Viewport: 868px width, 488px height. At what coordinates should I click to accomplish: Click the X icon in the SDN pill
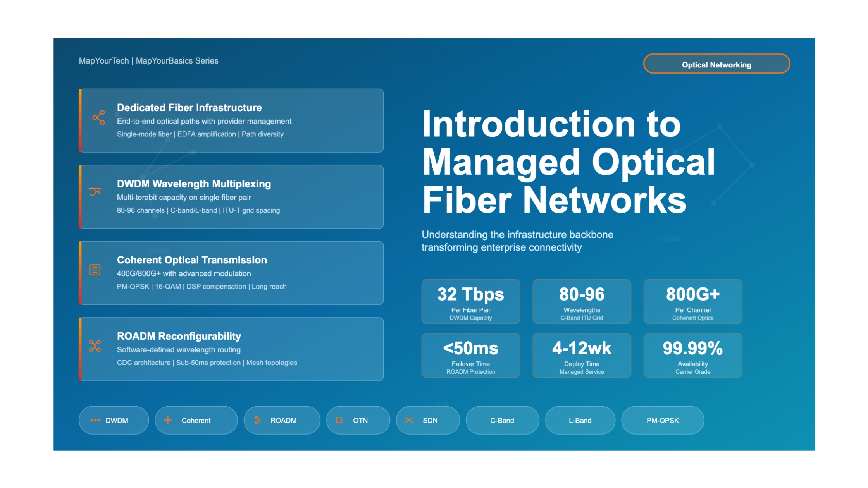pyautogui.click(x=409, y=421)
